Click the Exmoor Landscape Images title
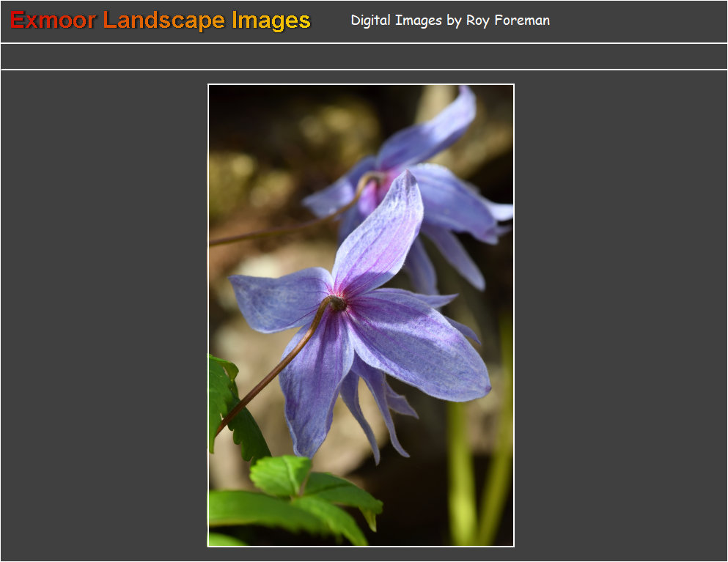This screenshot has height=562, width=728. pyautogui.click(x=161, y=21)
